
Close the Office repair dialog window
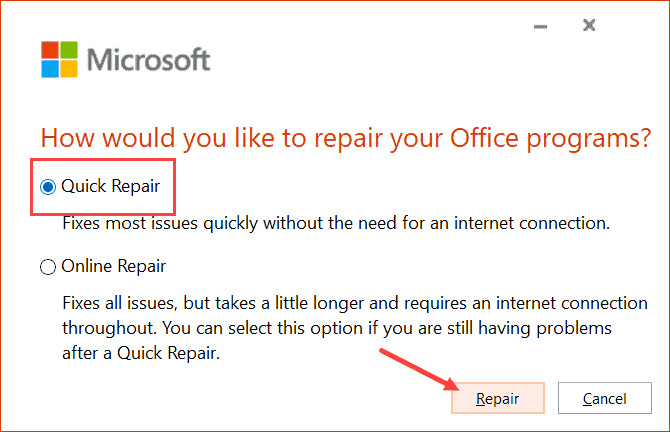point(590,25)
